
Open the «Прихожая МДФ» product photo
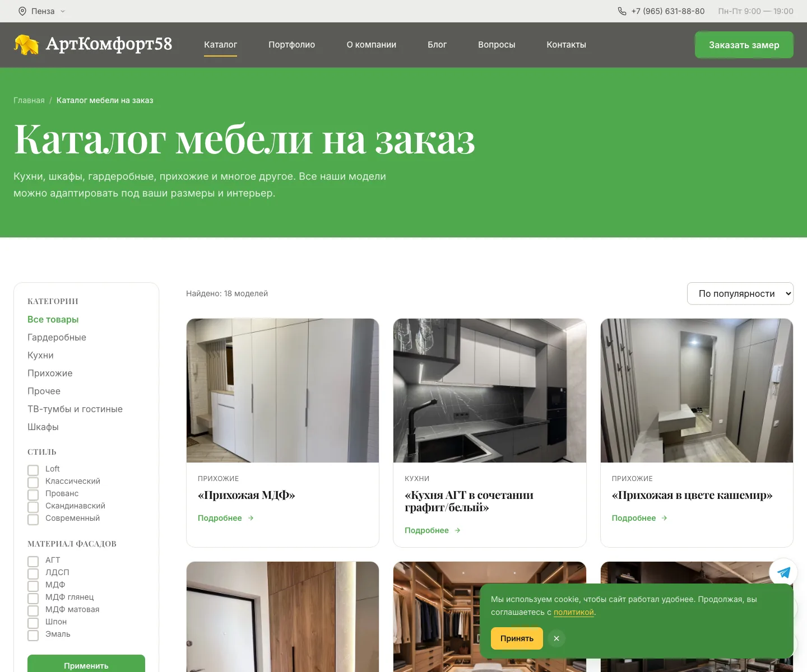(283, 390)
